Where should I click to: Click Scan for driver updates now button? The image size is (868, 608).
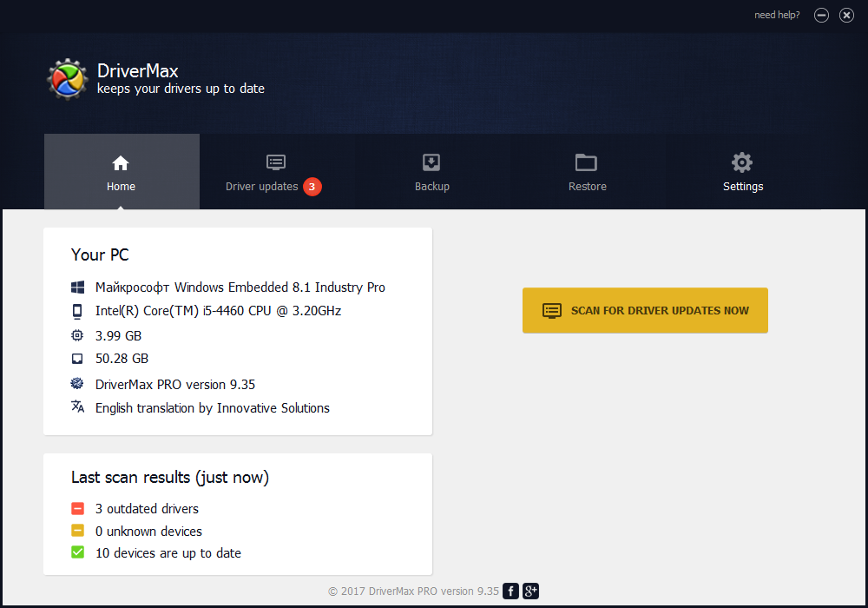point(645,311)
